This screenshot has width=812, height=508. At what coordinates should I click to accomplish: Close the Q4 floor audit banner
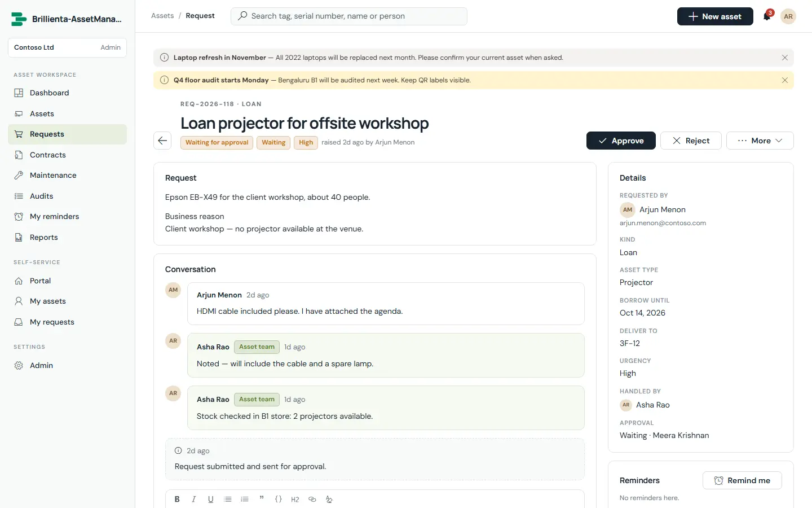tap(785, 80)
